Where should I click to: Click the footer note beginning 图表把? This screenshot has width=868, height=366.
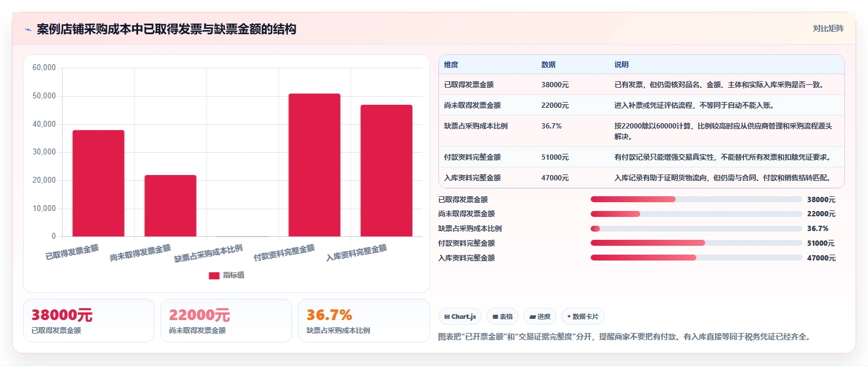pyautogui.click(x=624, y=337)
